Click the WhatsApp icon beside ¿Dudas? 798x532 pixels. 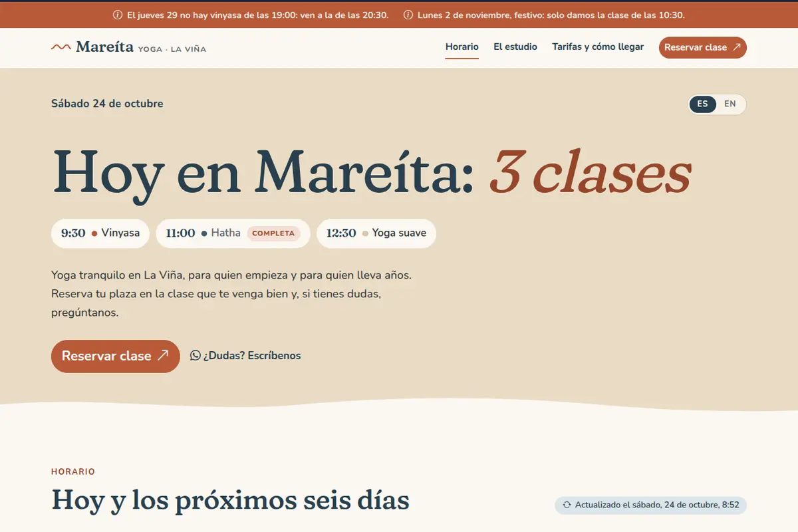(196, 355)
